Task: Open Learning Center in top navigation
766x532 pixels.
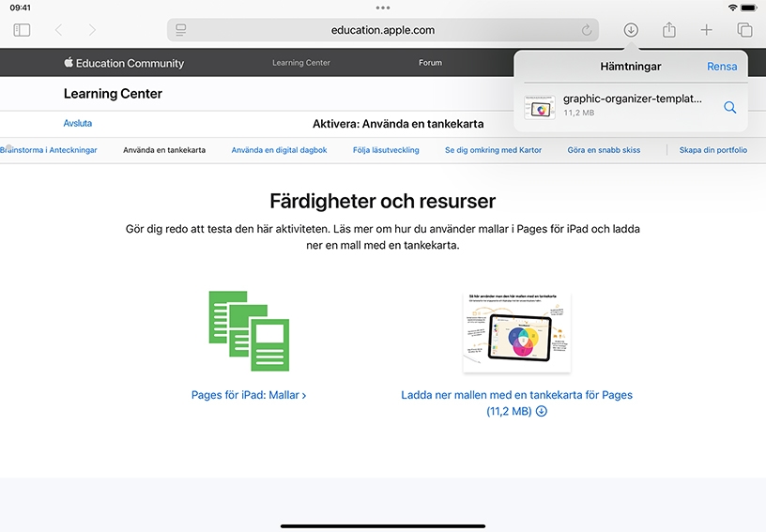Action: pyautogui.click(x=301, y=63)
